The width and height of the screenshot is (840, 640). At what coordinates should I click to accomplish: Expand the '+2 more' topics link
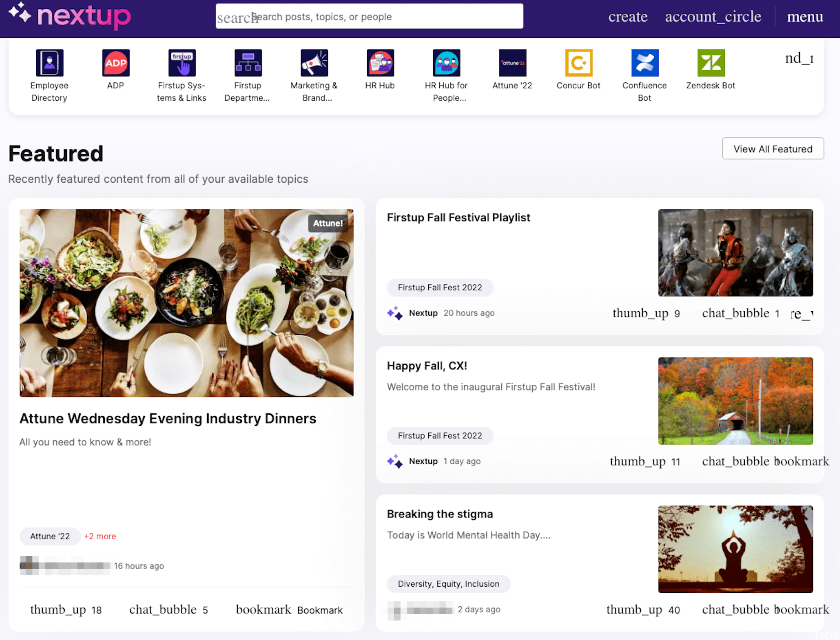pos(100,536)
